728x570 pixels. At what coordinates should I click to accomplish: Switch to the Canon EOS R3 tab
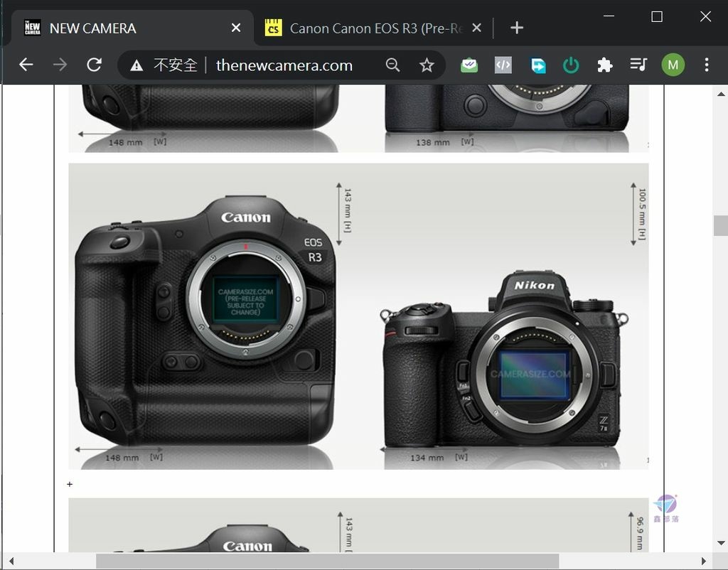(x=375, y=28)
